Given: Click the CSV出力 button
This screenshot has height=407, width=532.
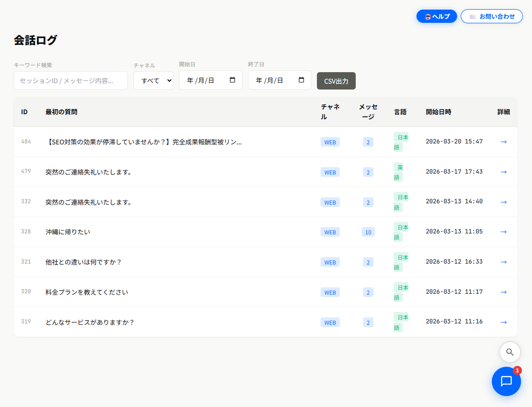Looking at the screenshot, I should tap(336, 80).
